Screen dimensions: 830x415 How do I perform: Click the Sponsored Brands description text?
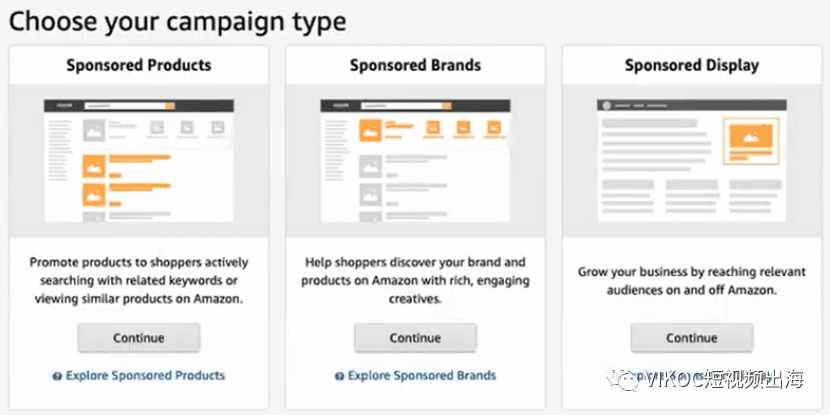[x=416, y=281]
